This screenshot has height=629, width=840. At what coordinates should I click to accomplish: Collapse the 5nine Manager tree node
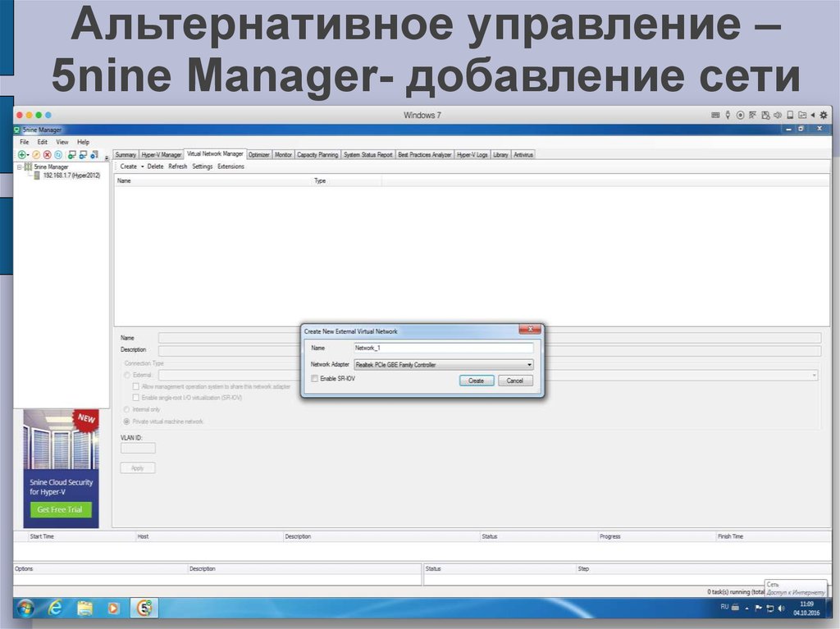[x=20, y=167]
